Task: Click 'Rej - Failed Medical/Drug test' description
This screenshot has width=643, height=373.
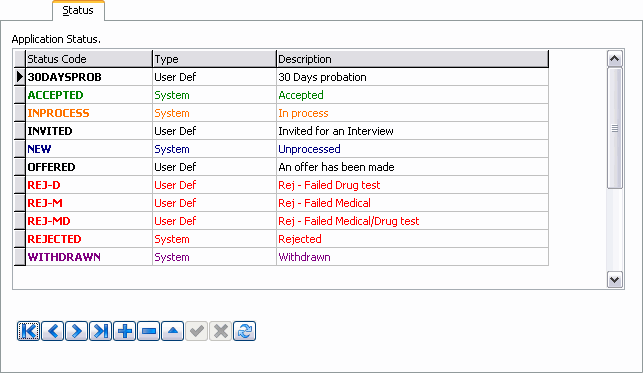Action: (413, 221)
